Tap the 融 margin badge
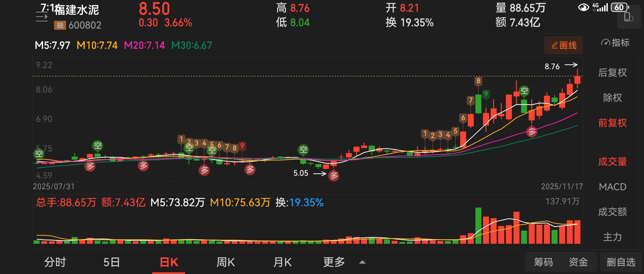Image resolution: width=644 pixels, height=274 pixels. 60,25
